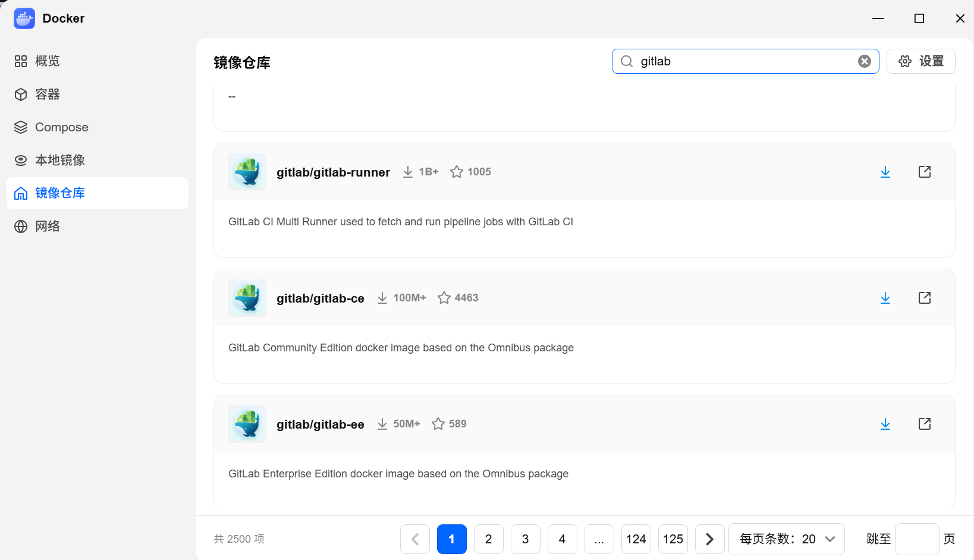Click the 1B+ download count for gitlab-runner

coord(420,172)
